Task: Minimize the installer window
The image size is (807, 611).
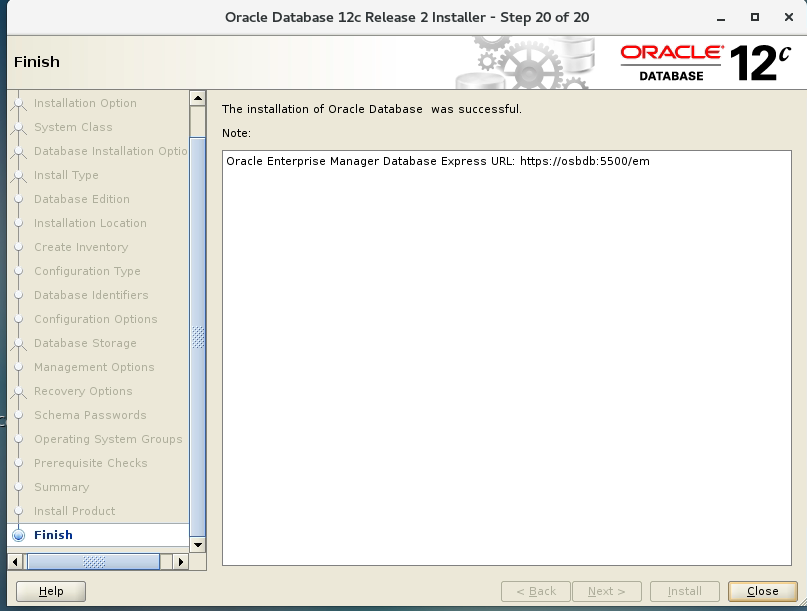Action: tap(721, 18)
